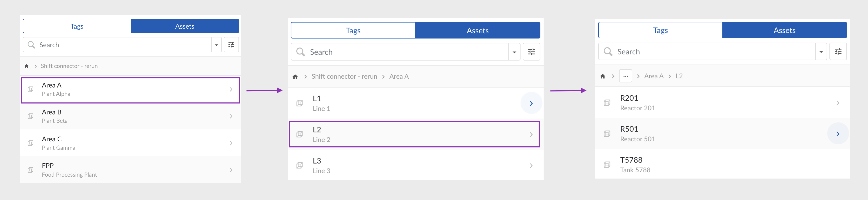Select Assets tab above the R201 list
The height and width of the screenshot is (200, 868).
pyautogui.click(x=784, y=30)
